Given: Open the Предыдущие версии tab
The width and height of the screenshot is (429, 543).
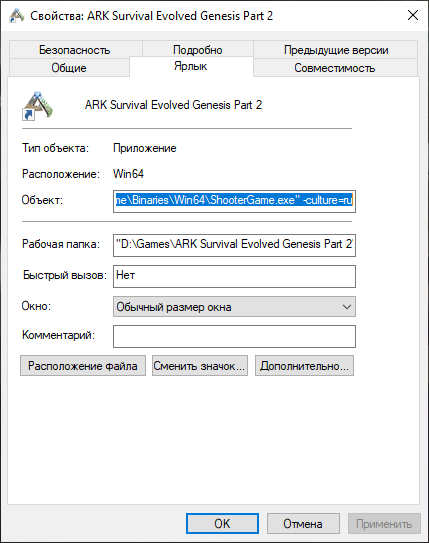Looking at the screenshot, I should click(x=336, y=50).
